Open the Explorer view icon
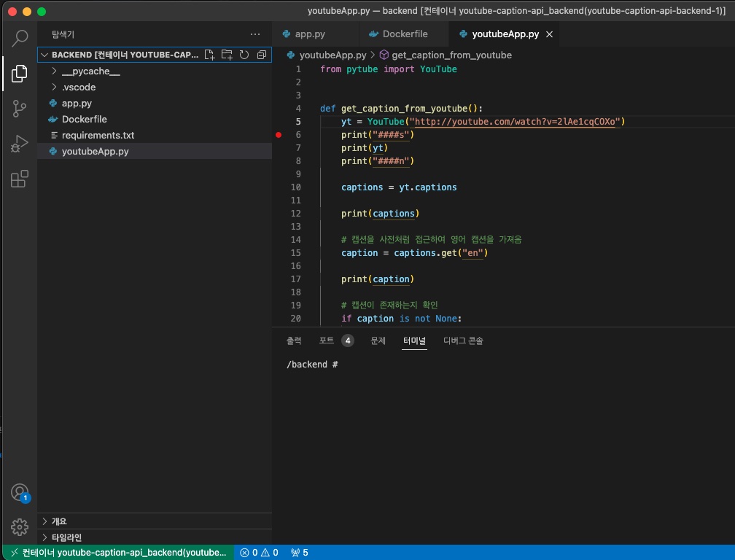Image resolution: width=735 pixels, height=560 pixels. coord(19,73)
